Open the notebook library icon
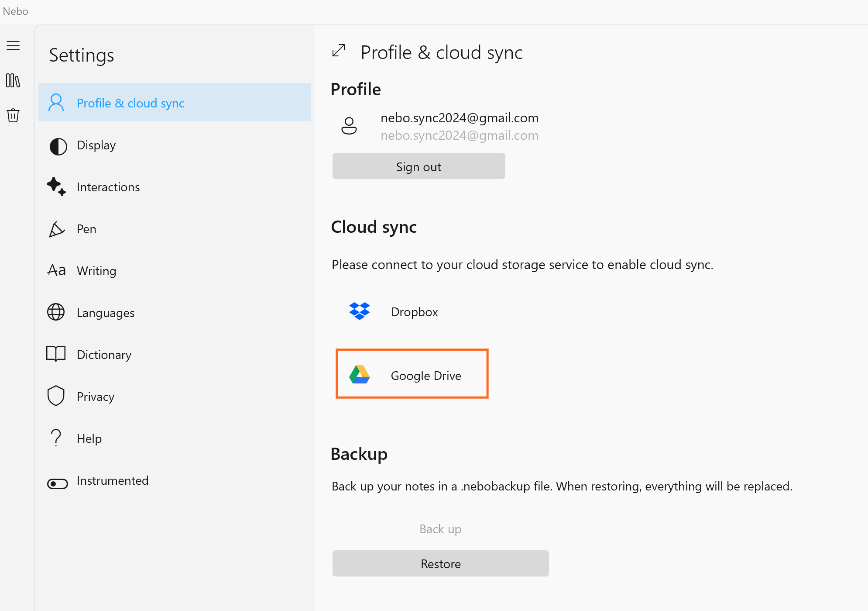The width and height of the screenshot is (868, 611). pyautogui.click(x=13, y=80)
